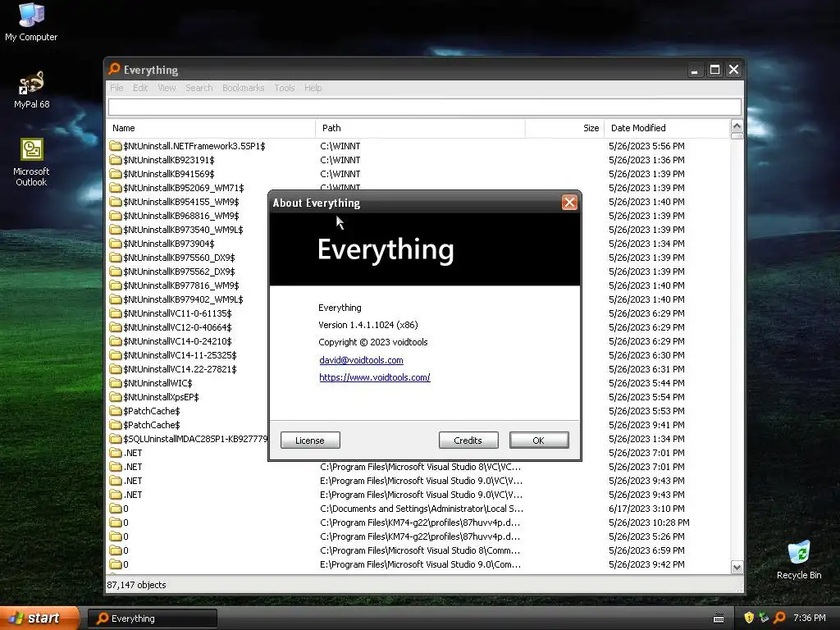This screenshot has height=630, width=840.
Task: Click C:\WINNT path in first row
Action: click(340, 146)
